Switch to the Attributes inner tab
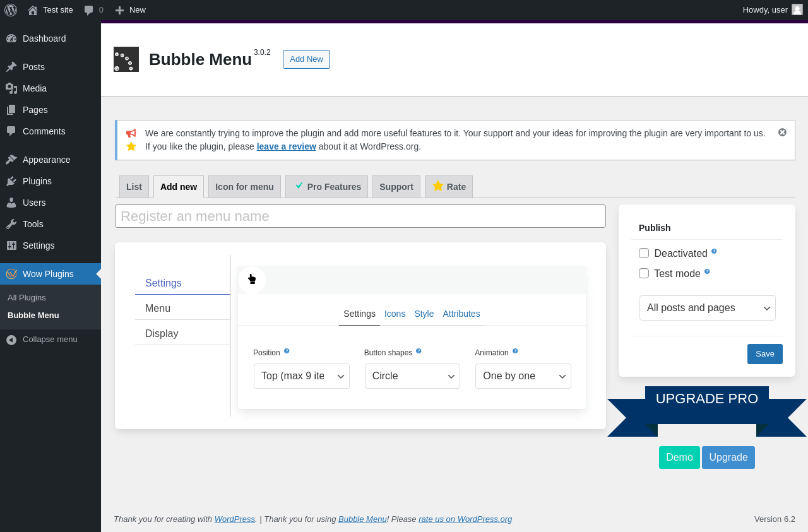Screen dimensions: 808x532 (x=461, y=314)
